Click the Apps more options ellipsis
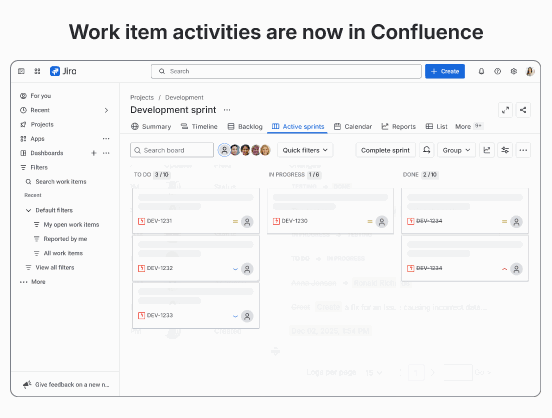 coord(106,139)
